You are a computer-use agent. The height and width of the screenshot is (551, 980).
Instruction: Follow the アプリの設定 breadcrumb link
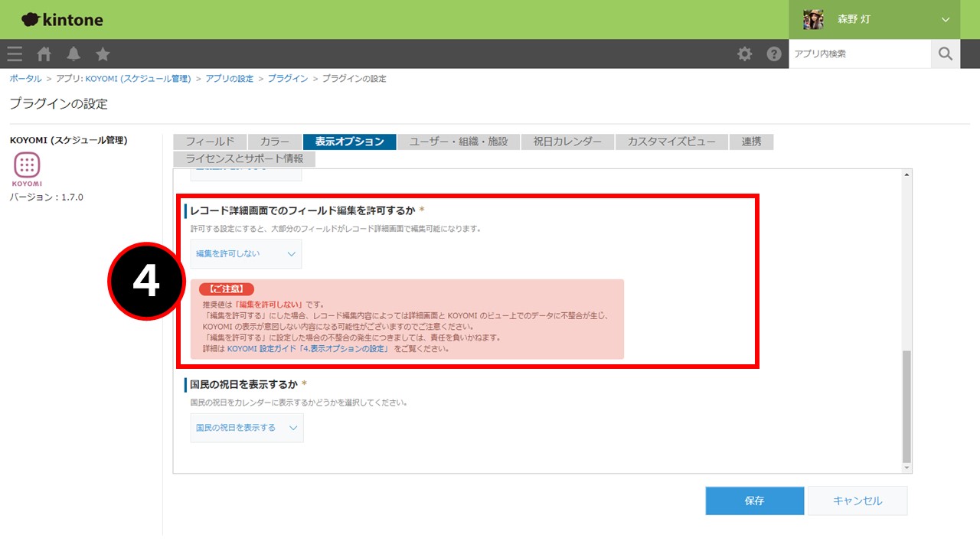[x=229, y=79]
